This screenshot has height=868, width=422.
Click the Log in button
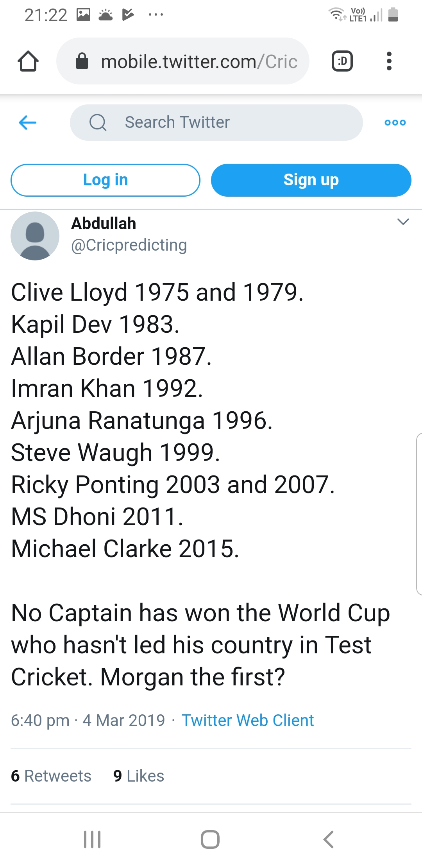point(105,180)
